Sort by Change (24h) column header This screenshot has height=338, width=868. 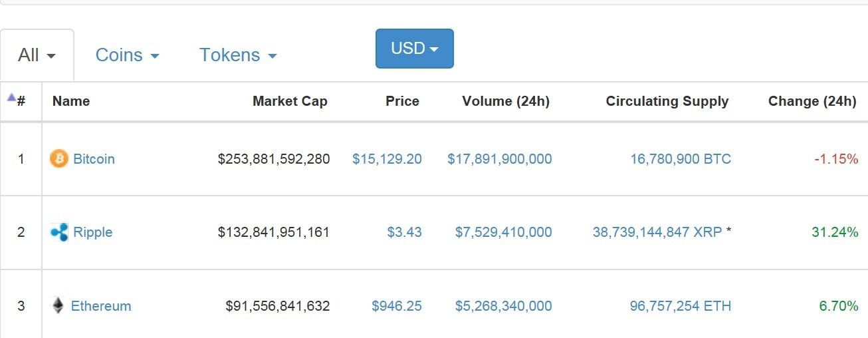(812, 101)
